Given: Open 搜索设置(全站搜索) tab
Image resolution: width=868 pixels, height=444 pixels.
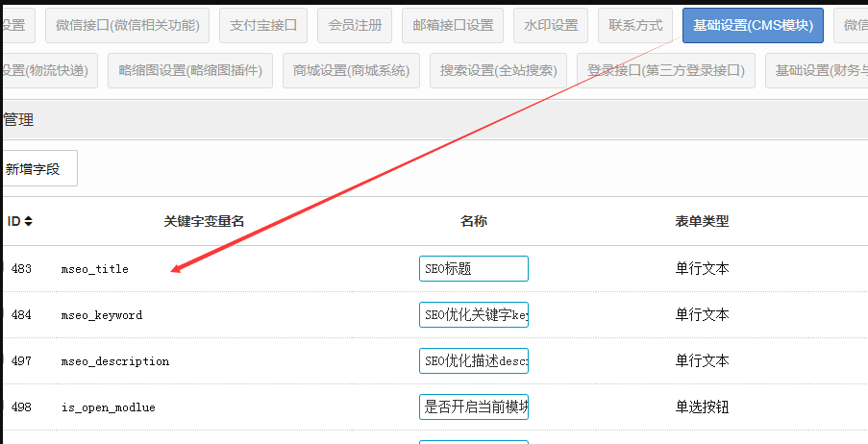Looking at the screenshot, I should tap(498, 71).
